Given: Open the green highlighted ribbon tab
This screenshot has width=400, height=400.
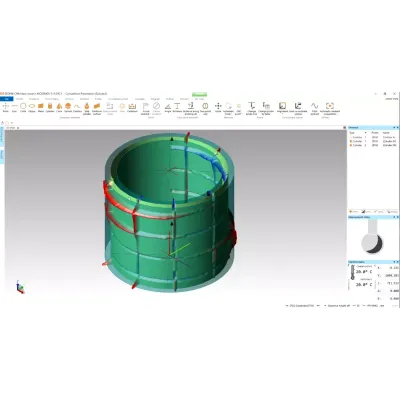Looking at the screenshot, I should click(x=199, y=95).
